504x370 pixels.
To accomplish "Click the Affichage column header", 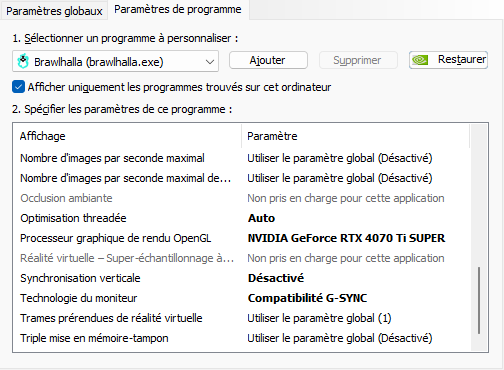I will coord(127,136).
